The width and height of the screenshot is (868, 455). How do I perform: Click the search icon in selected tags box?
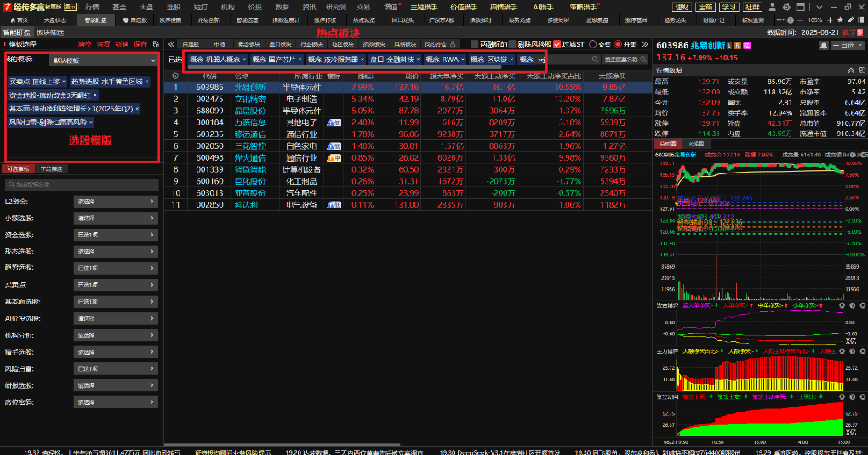click(x=595, y=60)
